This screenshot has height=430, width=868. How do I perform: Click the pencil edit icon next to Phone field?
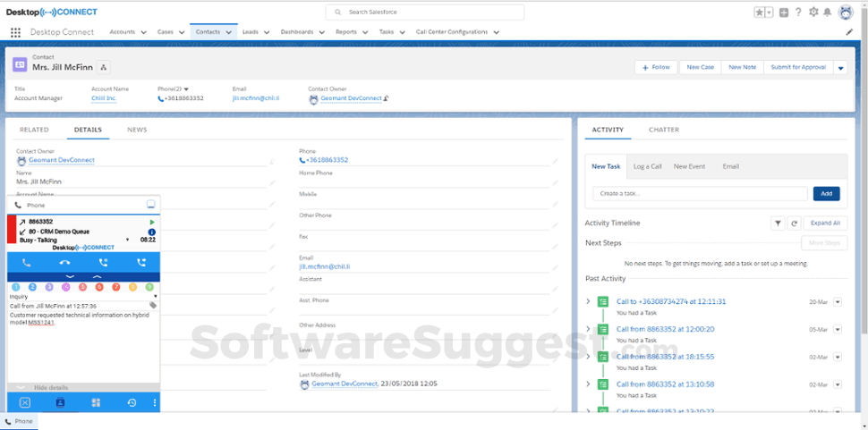pyautogui.click(x=555, y=161)
